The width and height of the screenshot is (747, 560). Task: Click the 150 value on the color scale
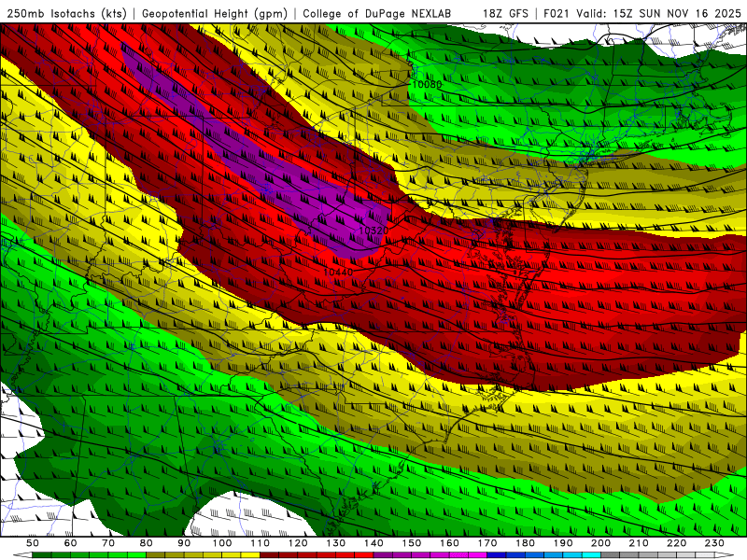click(412, 543)
